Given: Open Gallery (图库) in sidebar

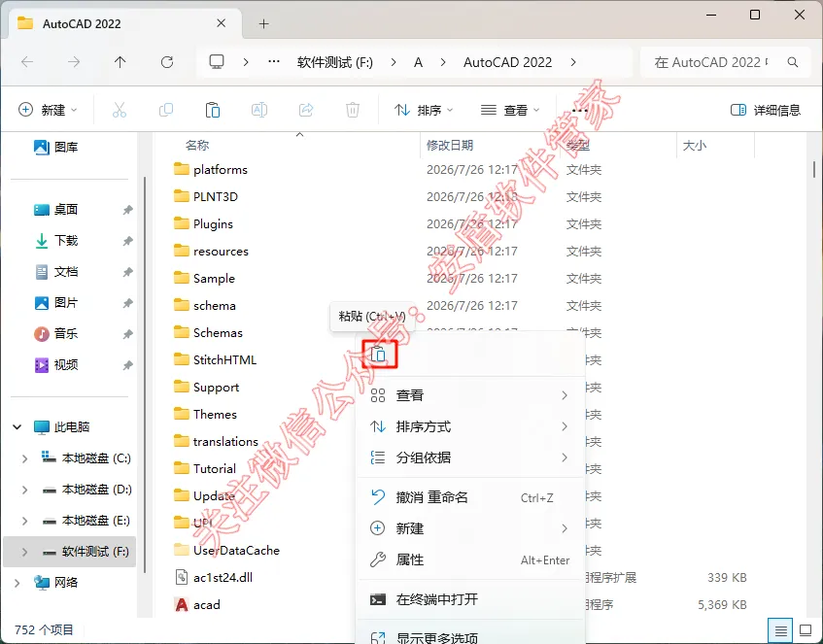Looking at the screenshot, I should [56, 147].
